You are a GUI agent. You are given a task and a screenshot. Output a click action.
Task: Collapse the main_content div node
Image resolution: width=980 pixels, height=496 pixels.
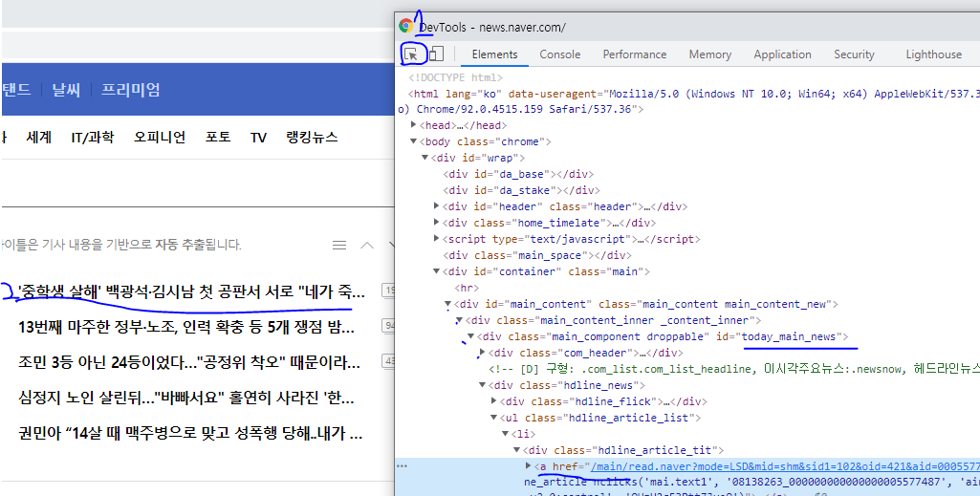pos(447,304)
